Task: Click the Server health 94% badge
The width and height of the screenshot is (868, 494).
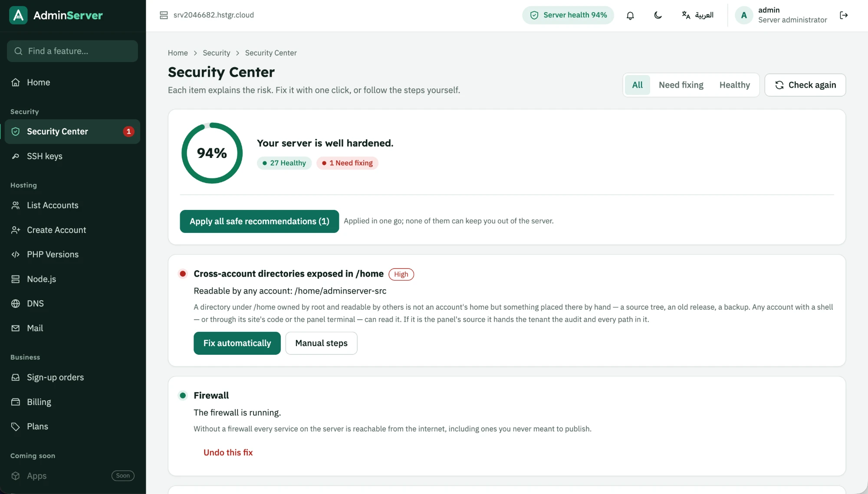Action: point(568,15)
